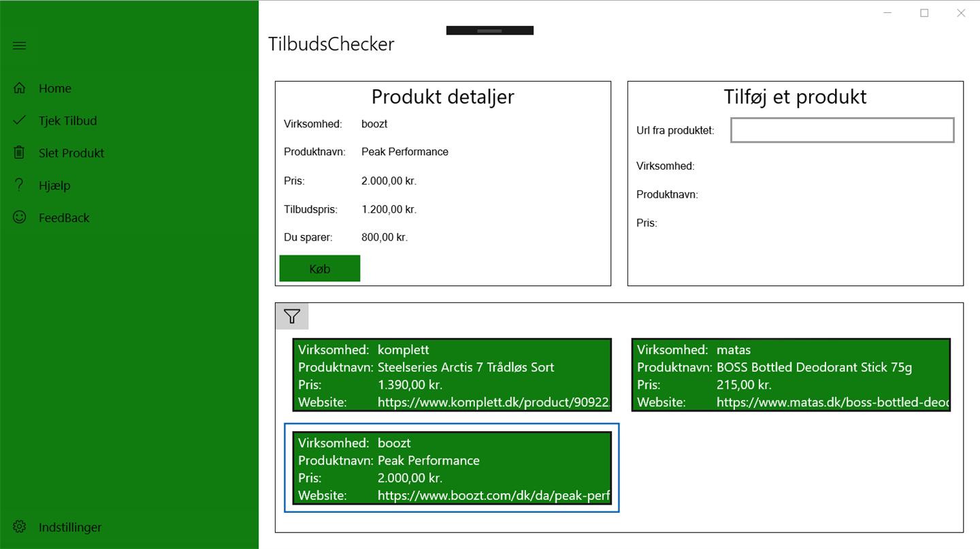Minimize the application window
The image size is (980, 549).
(x=887, y=13)
